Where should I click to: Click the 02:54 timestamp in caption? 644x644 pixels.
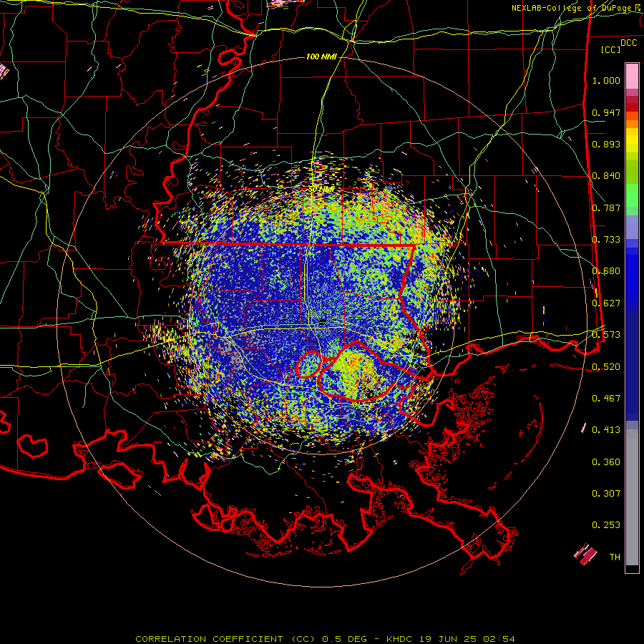click(x=500, y=639)
